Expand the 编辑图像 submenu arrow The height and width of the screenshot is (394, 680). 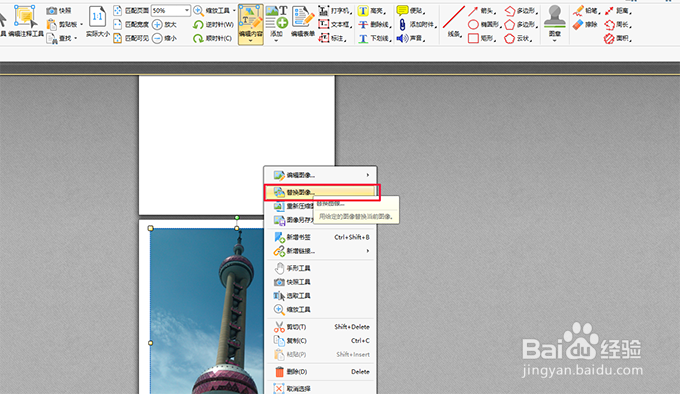(x=368, y=175)
